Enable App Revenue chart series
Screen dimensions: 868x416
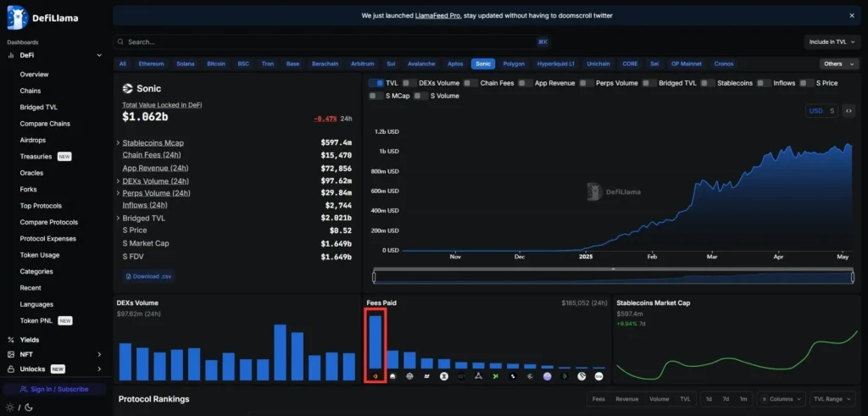pos(526,83)
